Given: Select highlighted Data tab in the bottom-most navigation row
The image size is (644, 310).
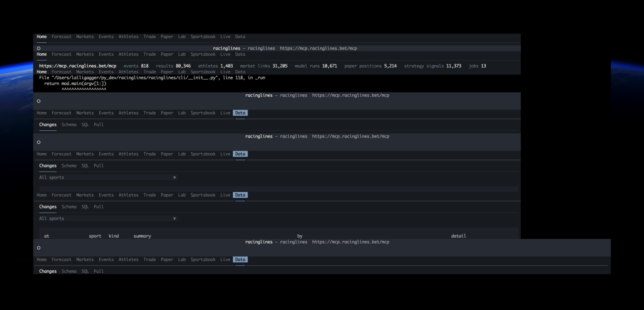Looking at the screenshot, I should point(240,259).
